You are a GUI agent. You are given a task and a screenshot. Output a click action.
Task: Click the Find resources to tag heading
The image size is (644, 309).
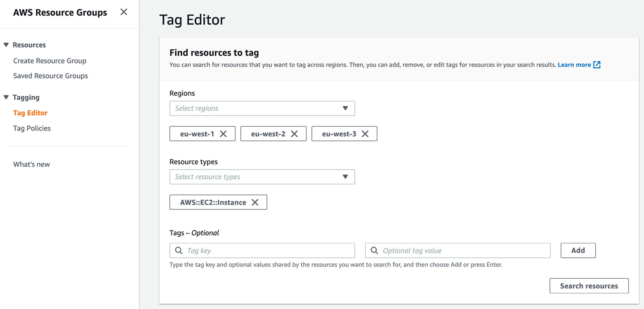214,53
